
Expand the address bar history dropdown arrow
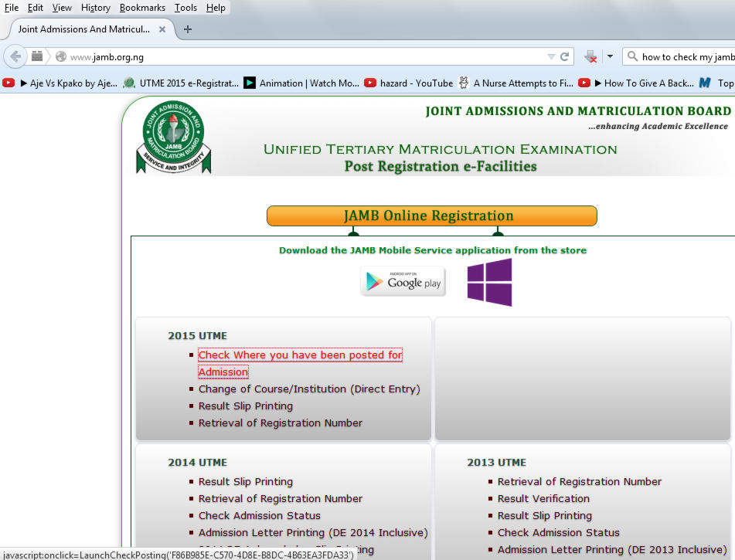click(550, 56)
